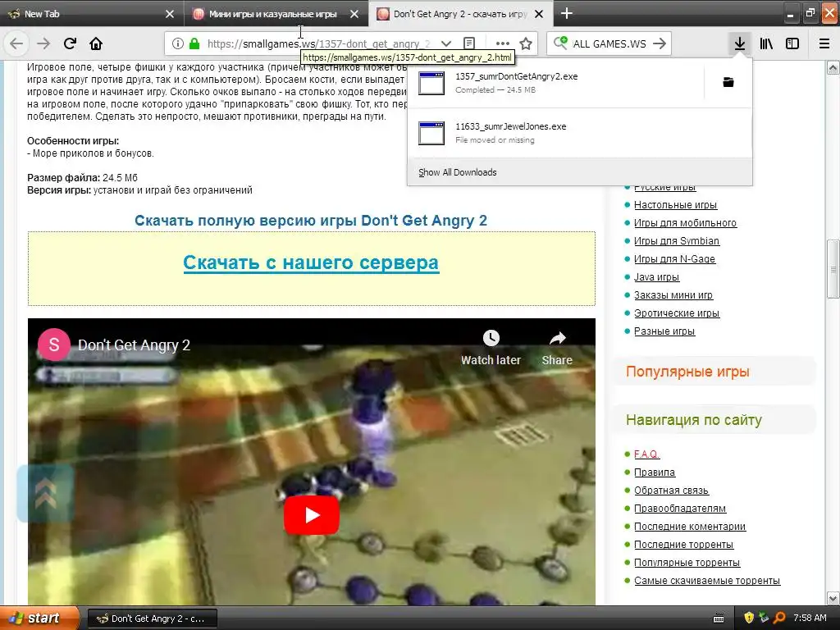This screenshot has width=840, height=630.
Task: Click the Скачать с нашего сервера link
Action: pos(311,262)
